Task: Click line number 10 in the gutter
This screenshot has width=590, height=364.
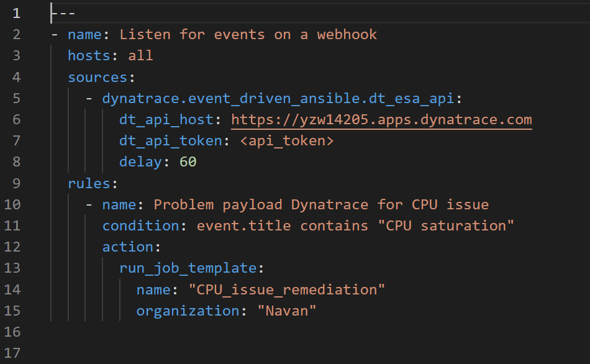Action: point(12,205)
